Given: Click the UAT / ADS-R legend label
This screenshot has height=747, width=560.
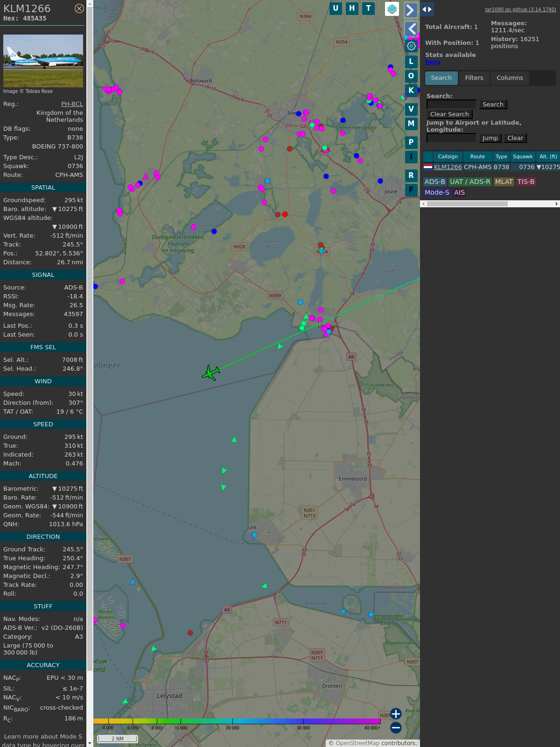Looking at the screenshot, I should coord(470,182).
